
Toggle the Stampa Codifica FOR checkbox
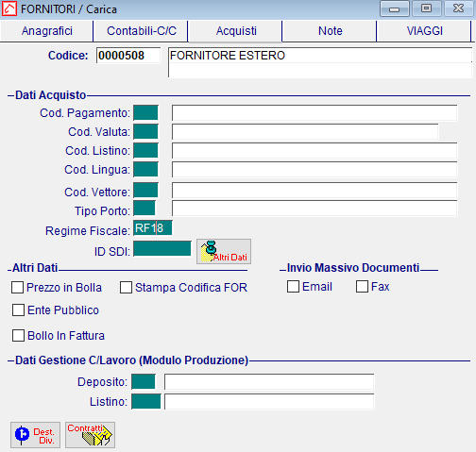click(126, 287)
